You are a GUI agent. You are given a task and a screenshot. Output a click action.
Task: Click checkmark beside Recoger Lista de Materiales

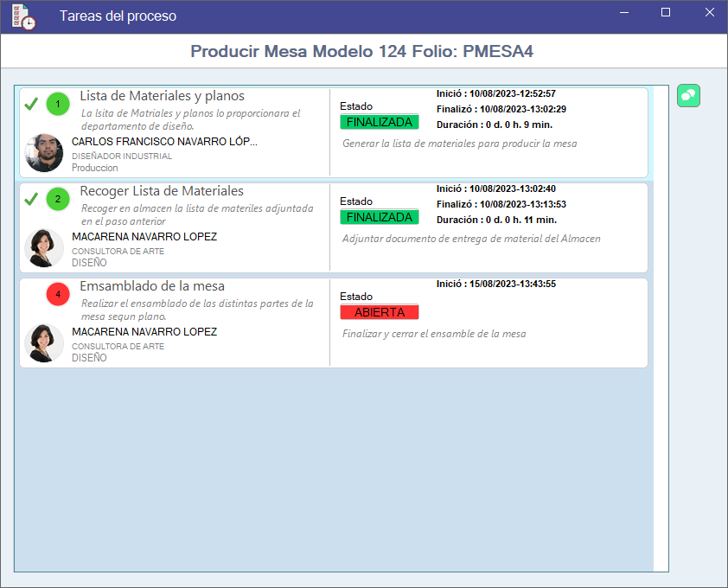click(x=31, y=199)
